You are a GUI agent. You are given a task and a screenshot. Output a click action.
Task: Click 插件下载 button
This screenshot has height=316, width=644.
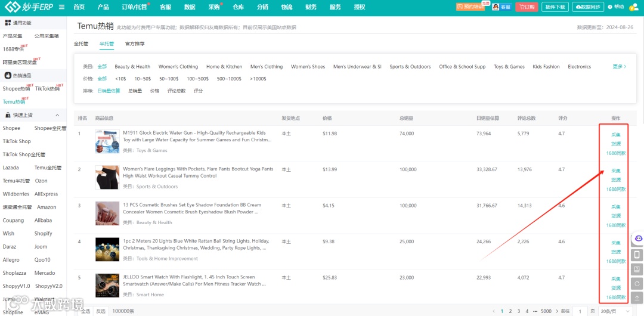tap(555, 7)
